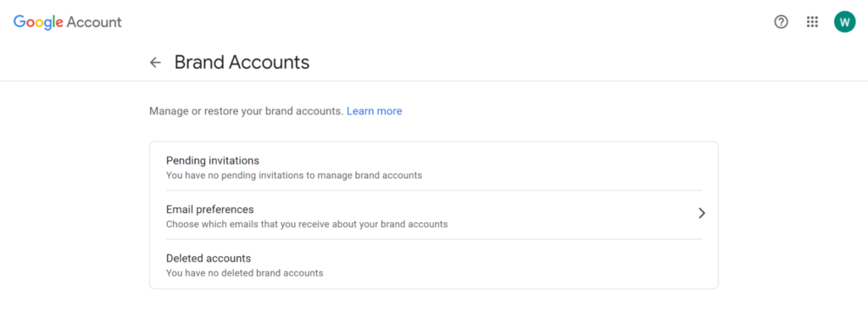Expand Email preferences with the chevron
This screenshot has width=868, height=319.
701,213
